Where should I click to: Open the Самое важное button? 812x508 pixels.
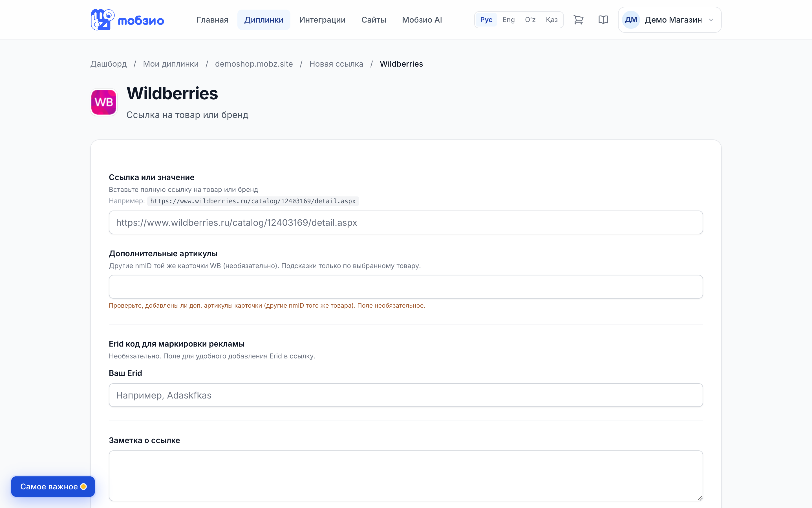pos(53,487)
